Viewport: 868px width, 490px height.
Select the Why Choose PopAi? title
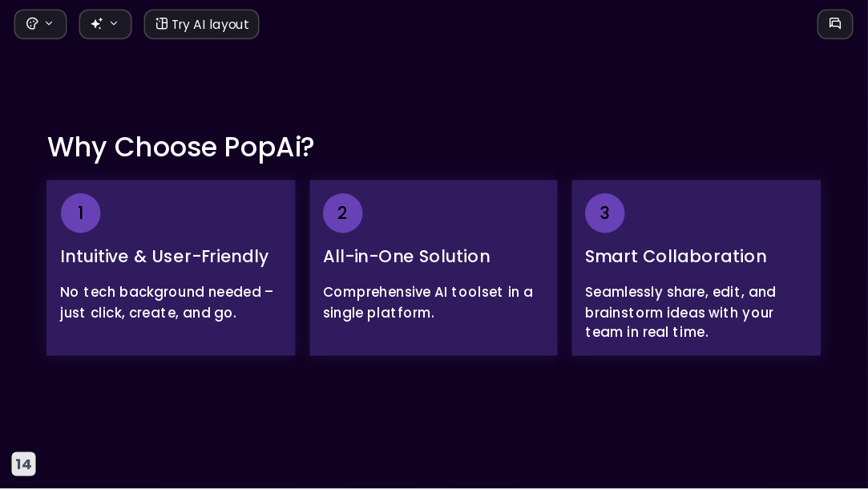click(x=180, y=148)
